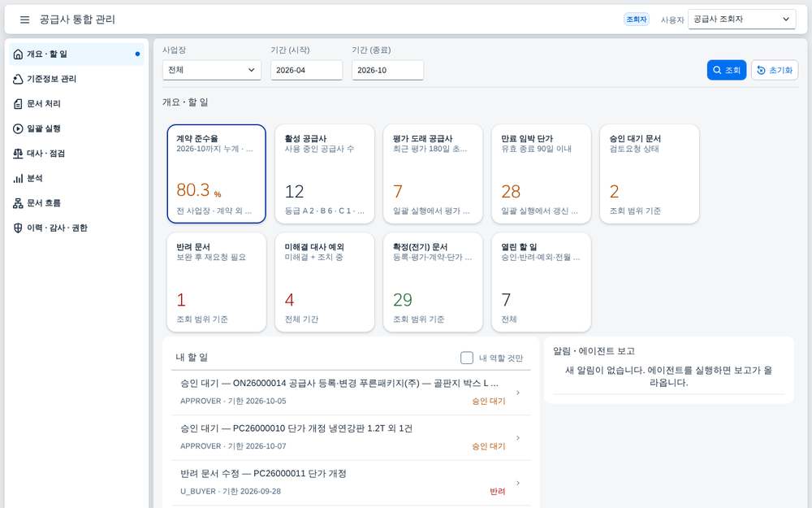Image resolution: width=812 pixels, height=508 pixels.
Task: Click APPROVER · 기한 2026-10-07 text
Action: (x=233, y=446)
